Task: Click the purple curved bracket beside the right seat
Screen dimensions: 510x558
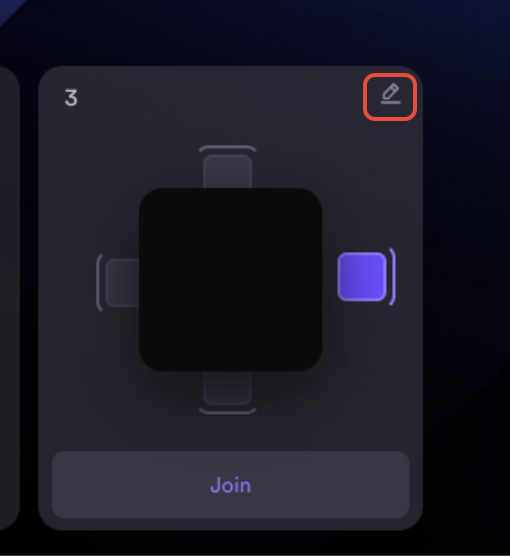Action: (x=393, y=277)
